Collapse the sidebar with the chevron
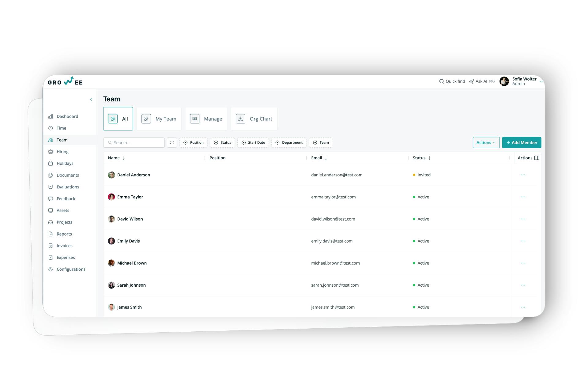Viewport: 588px width, 392px height. [91, 99]
